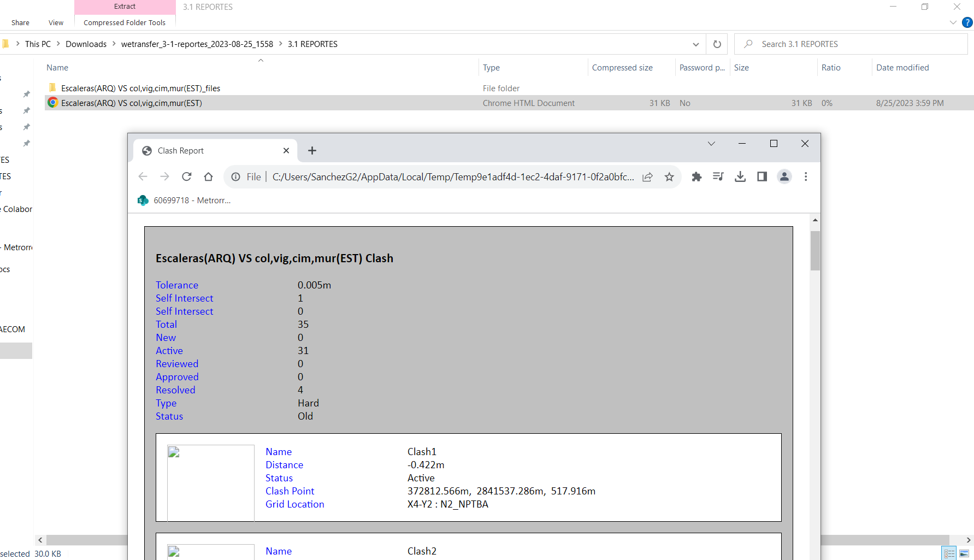This screenshot has height=560, width=974.
Task: Reload the Clash Report page
Action: (186, 176)
